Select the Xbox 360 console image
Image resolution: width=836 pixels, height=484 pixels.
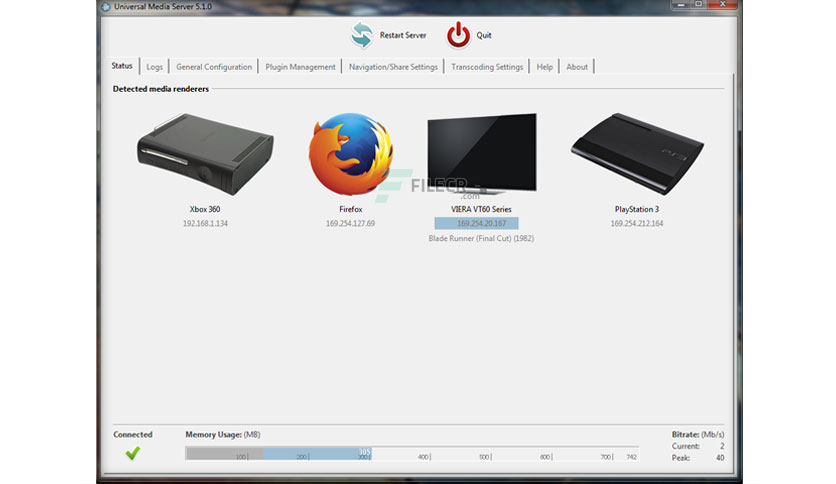coord(205,154)
